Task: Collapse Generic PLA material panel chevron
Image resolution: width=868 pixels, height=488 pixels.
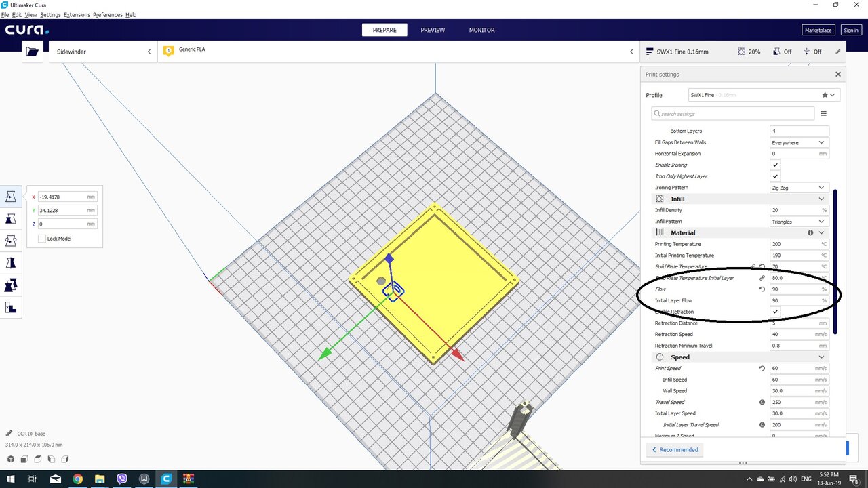Action: click(631, 52)
